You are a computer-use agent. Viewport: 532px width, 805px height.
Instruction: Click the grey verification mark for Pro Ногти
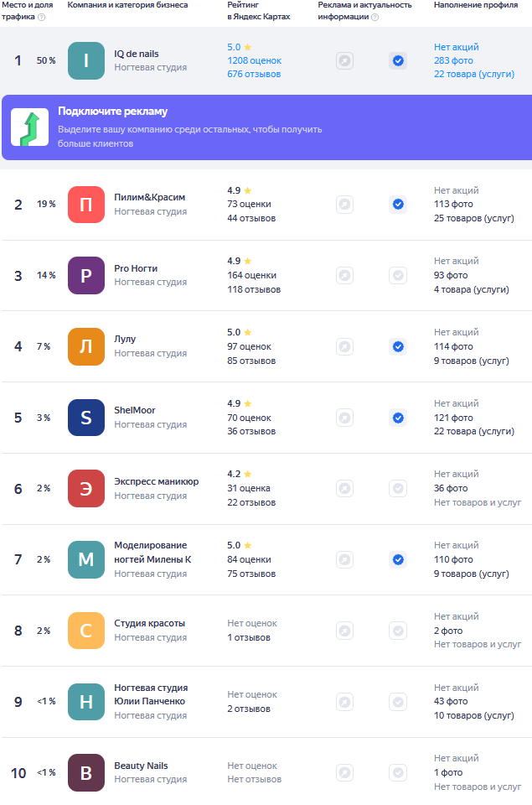click(x=398, y=276)
